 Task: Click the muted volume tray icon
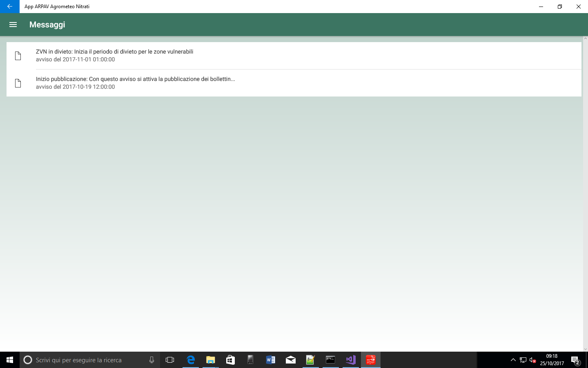coord(532,360)
